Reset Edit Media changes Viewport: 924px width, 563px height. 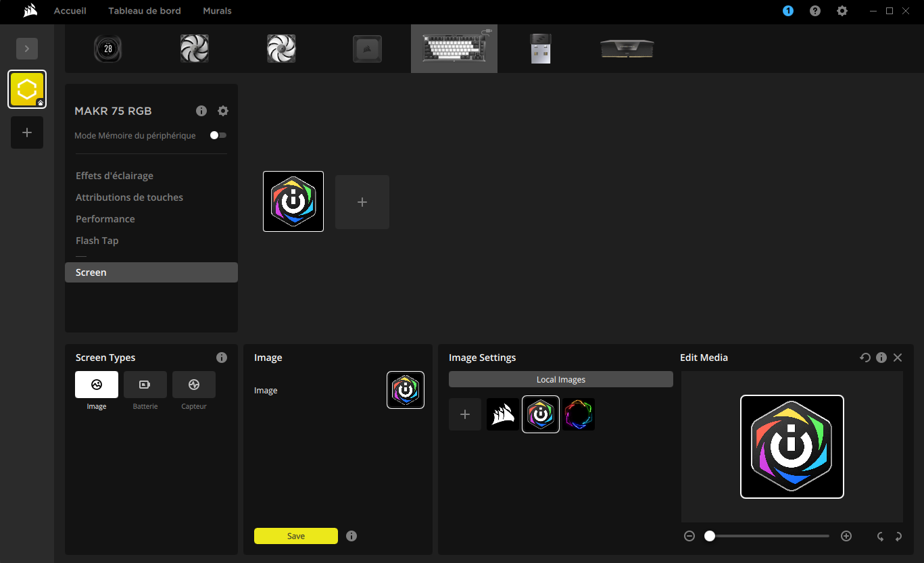coord(865,358)
